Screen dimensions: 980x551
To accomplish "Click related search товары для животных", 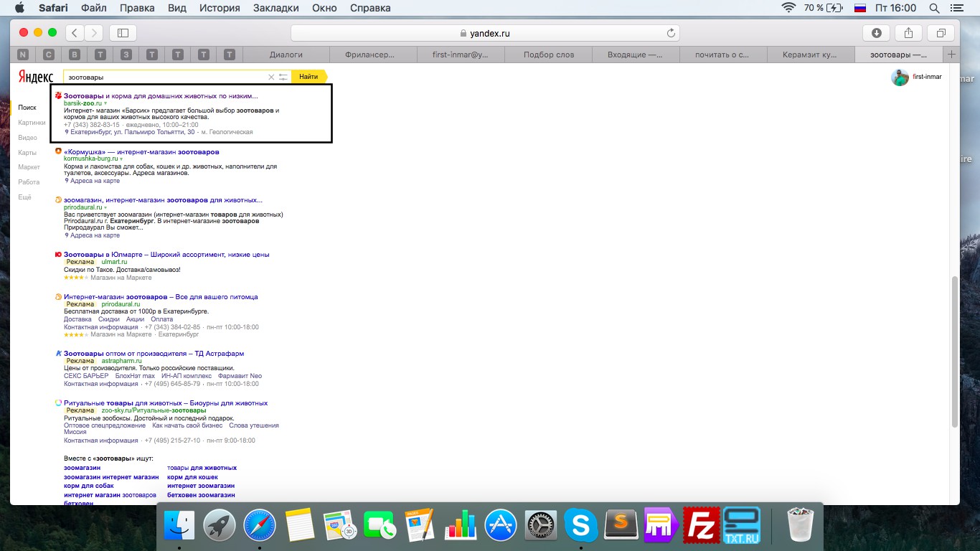I will pos(202,468).
